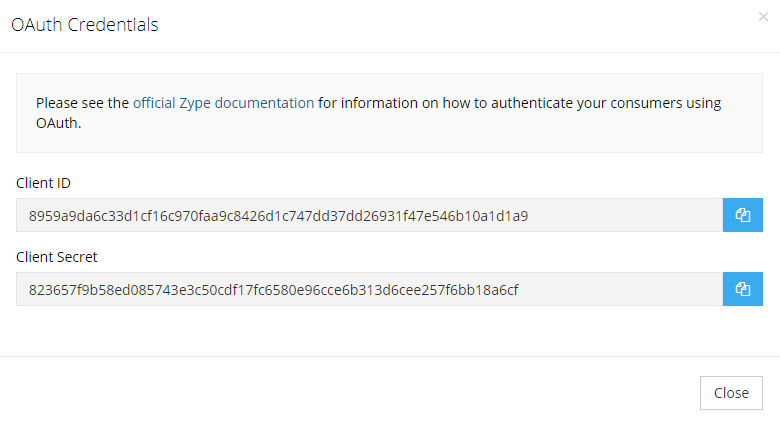
Task: Click the 'OAuth.' text ending the info message
Action: point(58,123)
